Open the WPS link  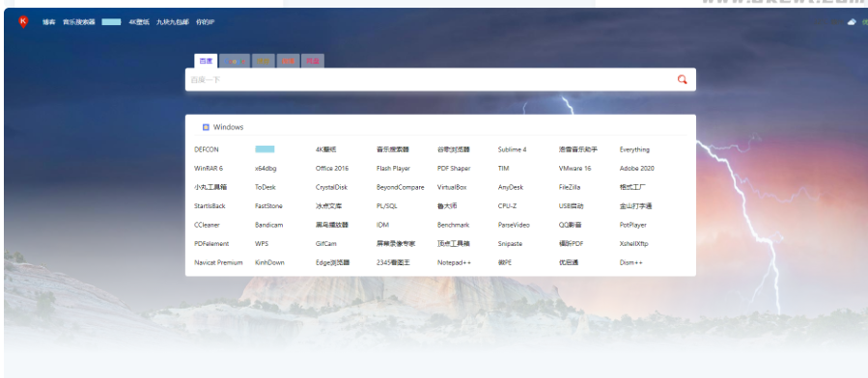point(262,244)
